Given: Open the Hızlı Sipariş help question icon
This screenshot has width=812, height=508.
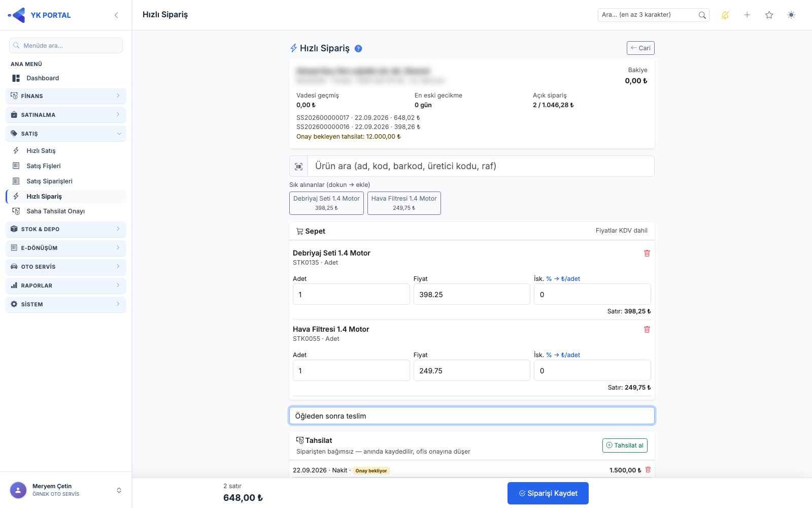Looking at the screenshot, I should click(x=358, y=49).
